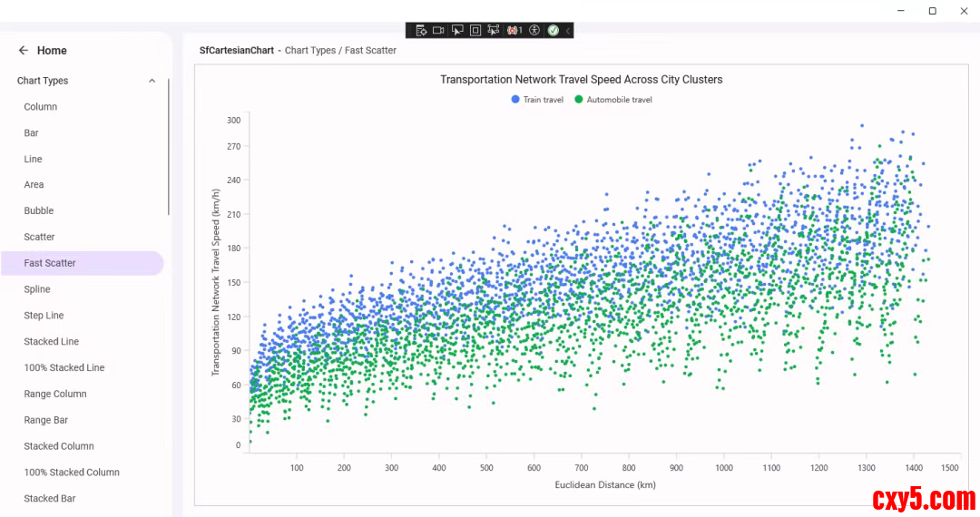
Task: Open the Stacked Column chart sample
Action: pyautogui.click(x=59, y=446)
